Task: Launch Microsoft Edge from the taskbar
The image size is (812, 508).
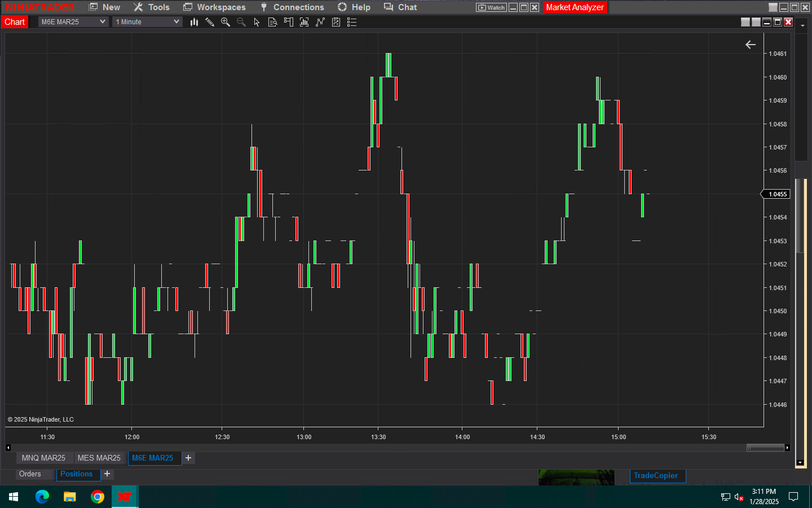Action: tap(42, 497)
